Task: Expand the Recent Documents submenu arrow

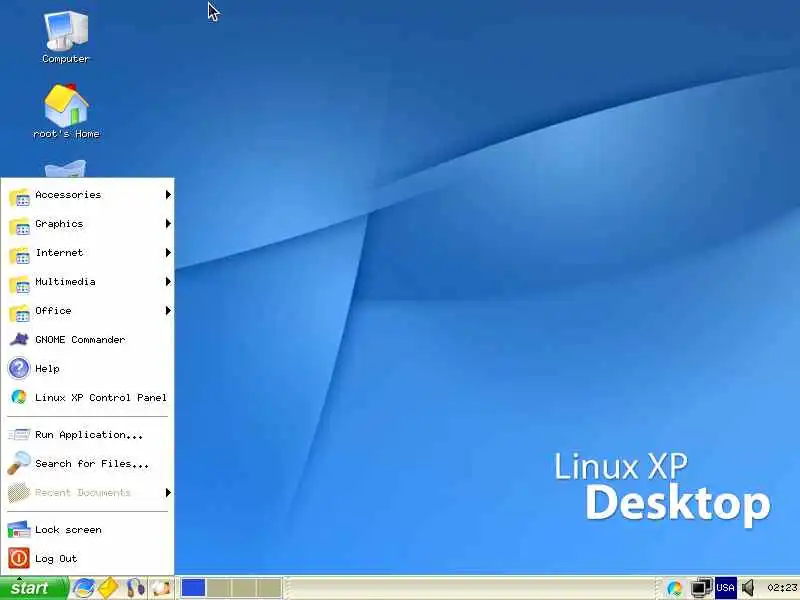Action: [168, 492]
